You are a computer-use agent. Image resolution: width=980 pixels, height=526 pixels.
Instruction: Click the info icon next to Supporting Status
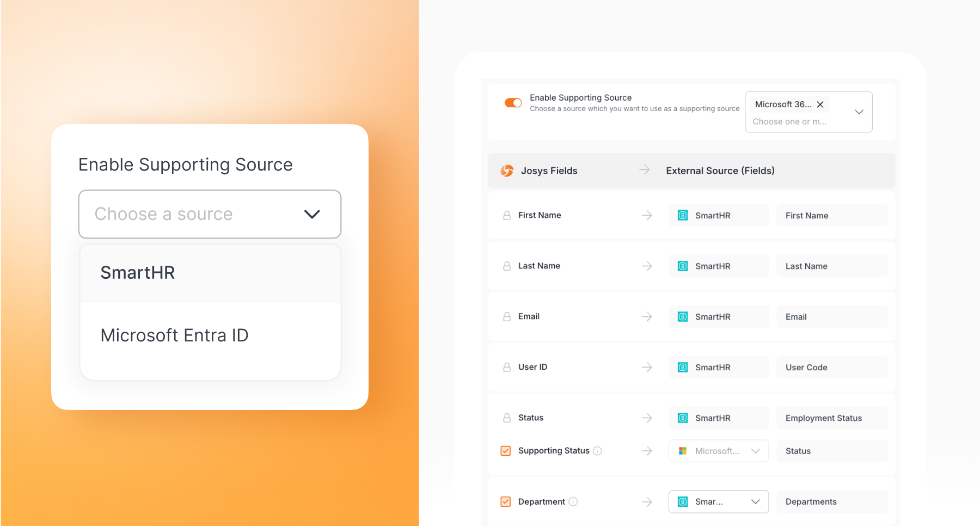click(597, 451)
